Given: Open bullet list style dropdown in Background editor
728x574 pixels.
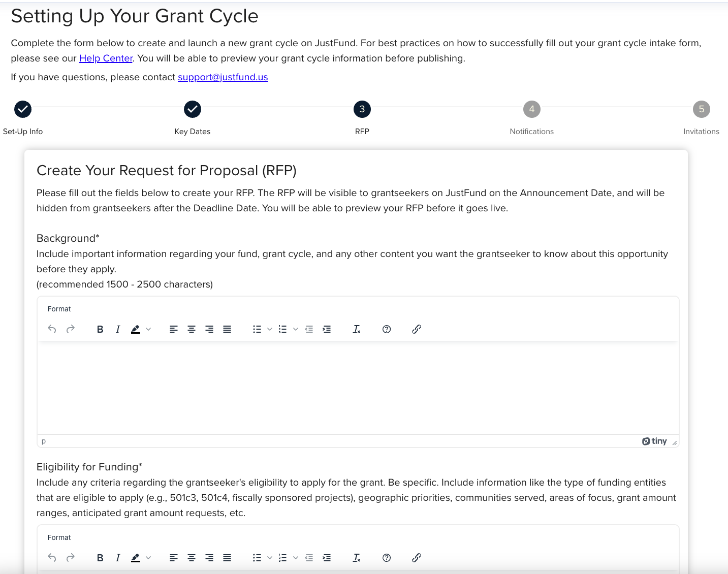Looking at the screenshot, I should 270,329.
